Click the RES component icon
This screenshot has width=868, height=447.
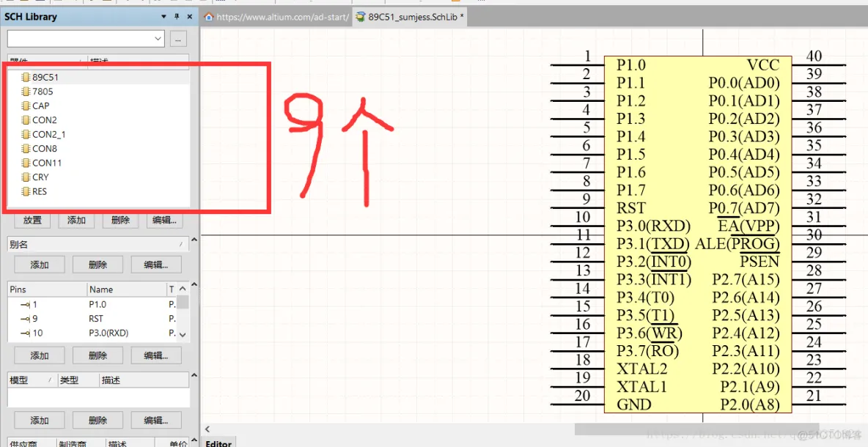pos(26,192)
